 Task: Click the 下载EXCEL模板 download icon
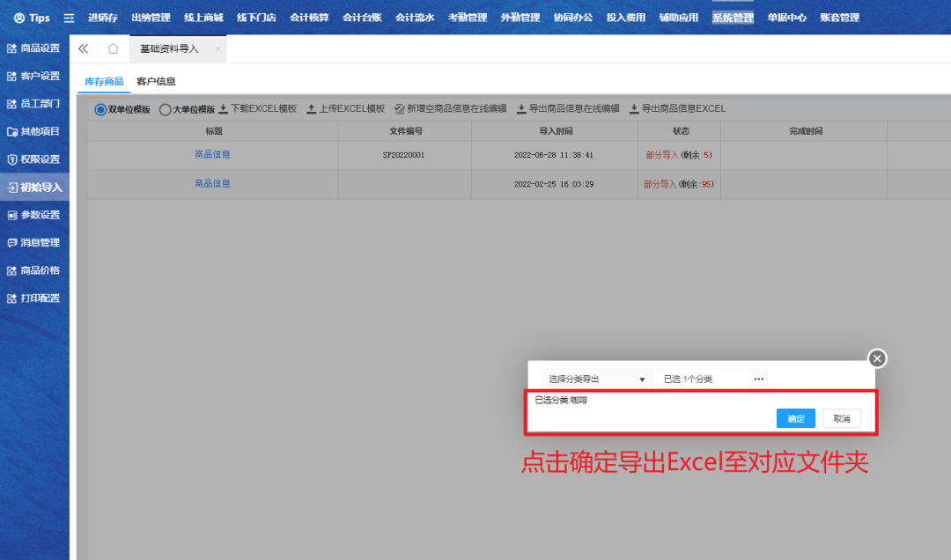[x=224, y=109]
